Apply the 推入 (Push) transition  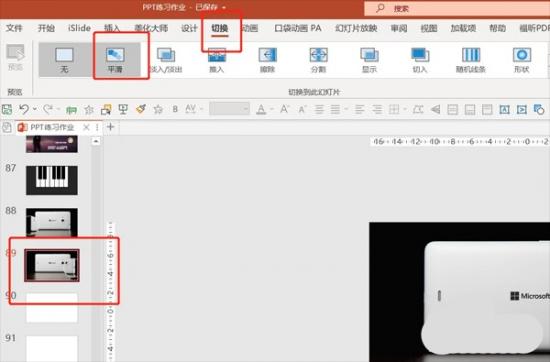pyautogui.click(x=217, y=60)
